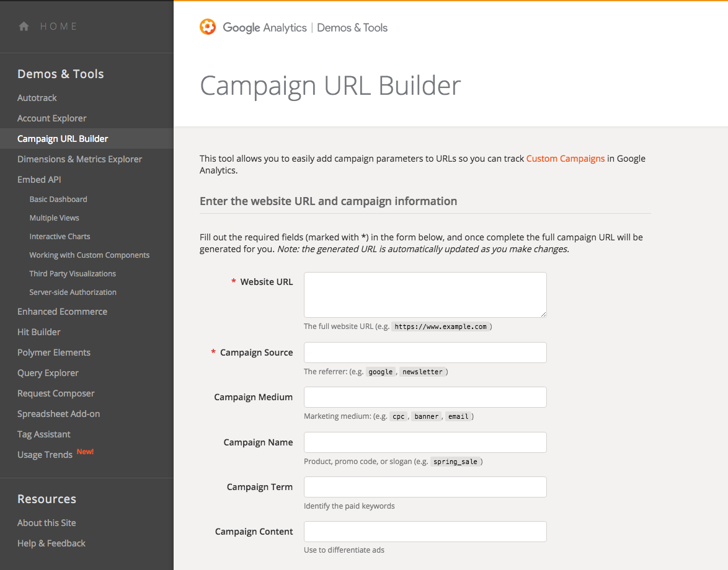Open Help & Feedback resource
The height and width of the screenshot is (570, 728).
(x=51, y=543)
